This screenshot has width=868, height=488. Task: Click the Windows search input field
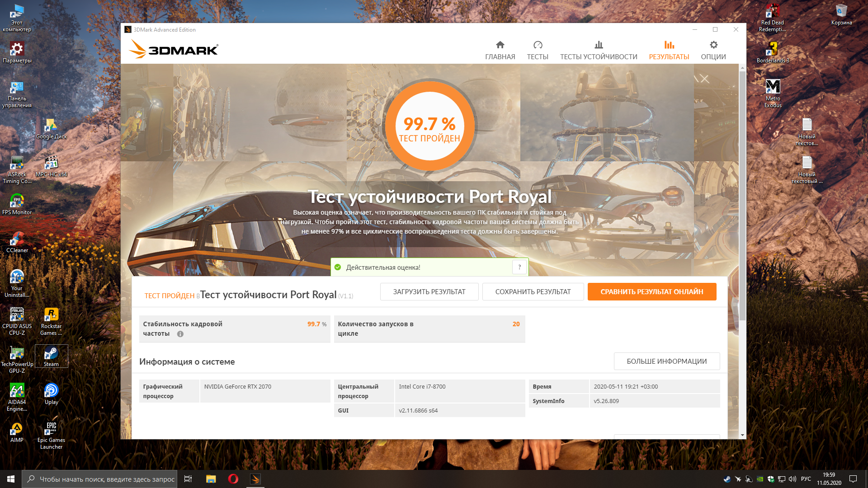(107, 479)
